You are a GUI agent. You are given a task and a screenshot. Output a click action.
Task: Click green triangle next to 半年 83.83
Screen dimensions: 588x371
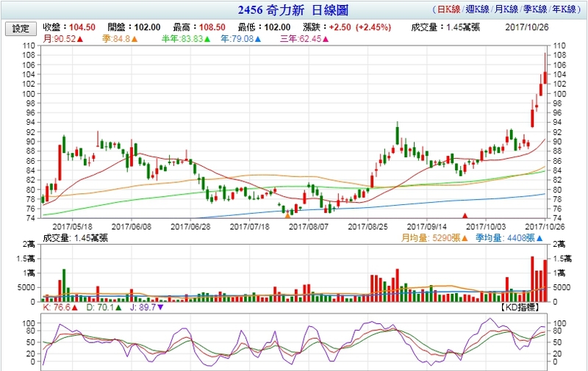(x=203, y=38)
